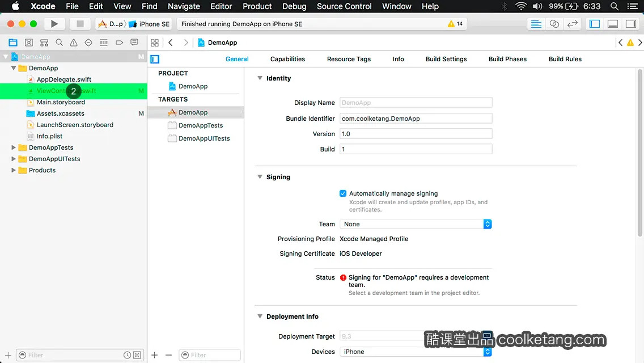
Task: Open the debug navigator
Action: (x=104, y=43)
